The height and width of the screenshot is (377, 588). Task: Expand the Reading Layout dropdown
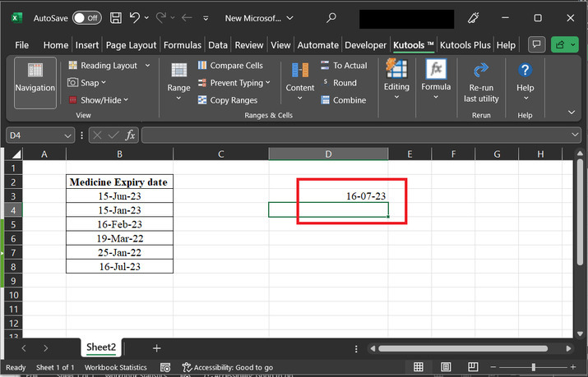pos(148,65)
